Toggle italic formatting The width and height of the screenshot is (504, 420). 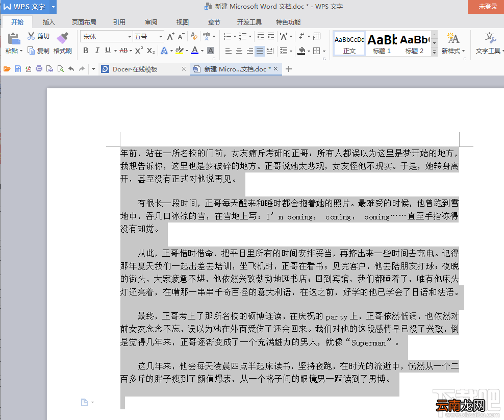point(97,51)
